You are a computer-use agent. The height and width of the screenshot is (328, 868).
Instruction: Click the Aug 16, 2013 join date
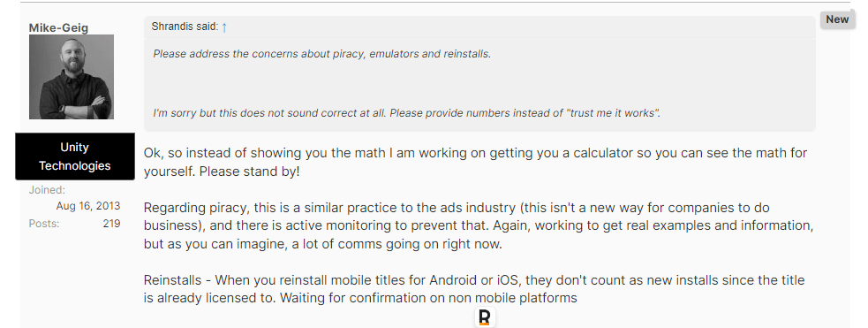click(x=88, y=206)
